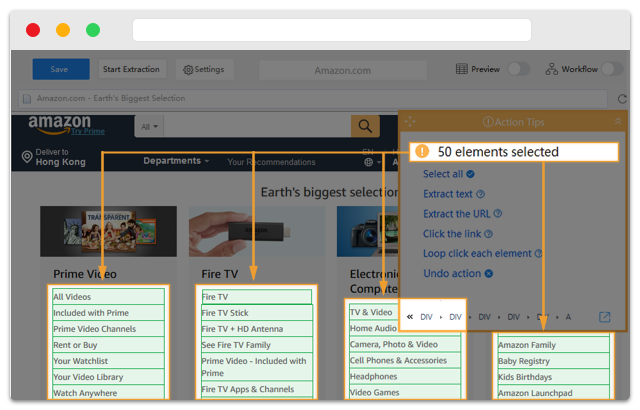Click the Electronics camera thumbnail image
Image resolution: width=640 pixels, height=410 pixels.
click(367, 231)
